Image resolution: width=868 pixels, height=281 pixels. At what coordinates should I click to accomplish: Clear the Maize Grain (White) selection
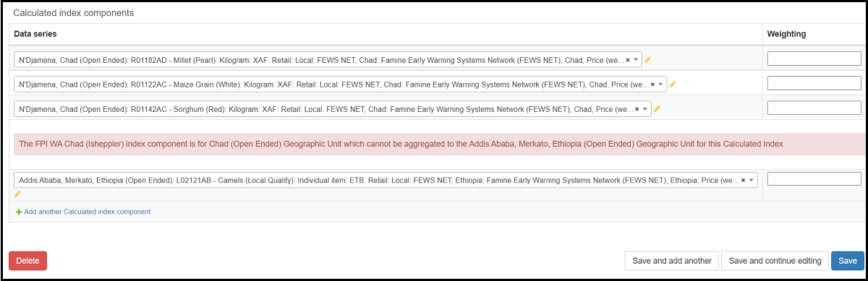point(652,85)
